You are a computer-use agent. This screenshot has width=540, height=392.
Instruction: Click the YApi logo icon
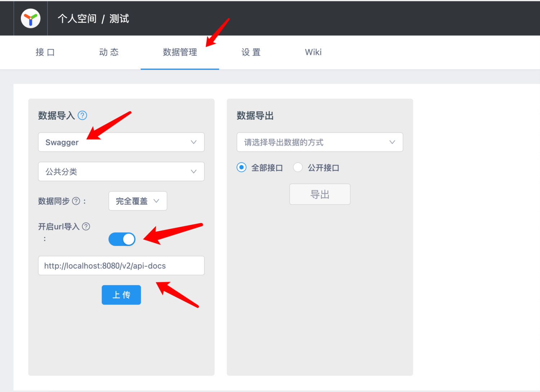(31, 18)
